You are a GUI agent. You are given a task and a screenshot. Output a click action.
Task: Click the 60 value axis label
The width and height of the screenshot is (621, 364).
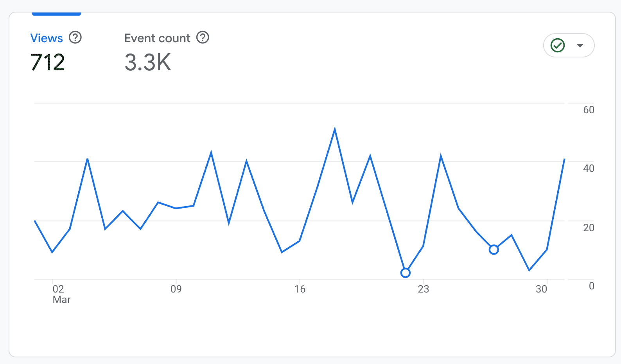click(589, 110)
